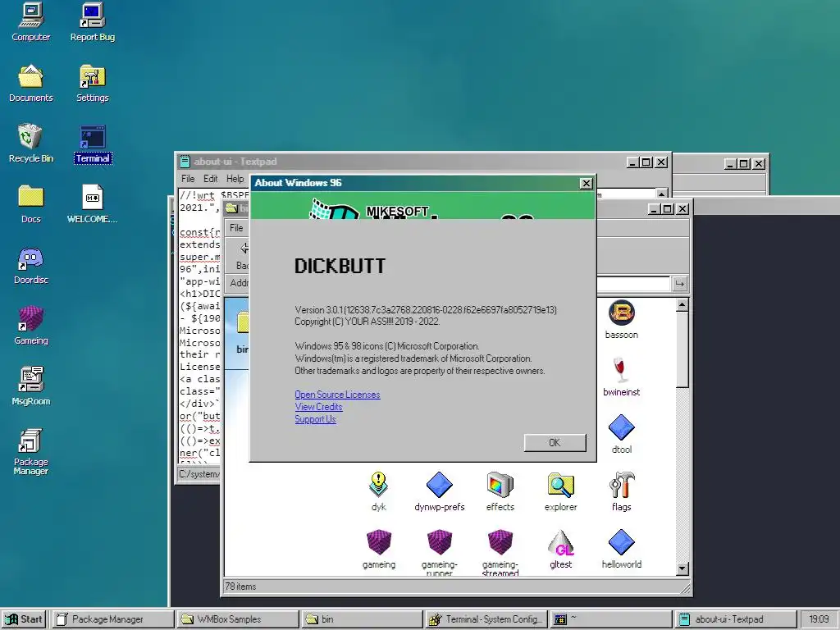Screen dimensions: 840x630
Task: Open the Open Source Licenses link
Action: tap(337, 395)
